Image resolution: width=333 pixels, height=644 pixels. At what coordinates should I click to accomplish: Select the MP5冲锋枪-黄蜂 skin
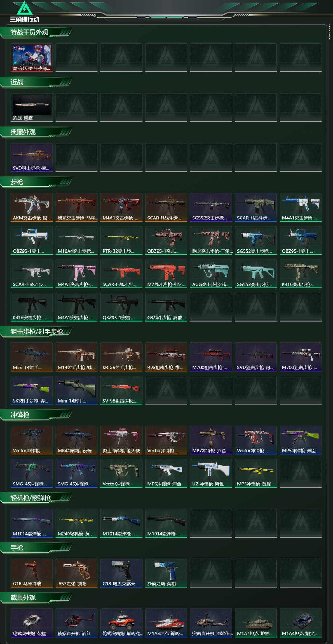coord(256,473)
